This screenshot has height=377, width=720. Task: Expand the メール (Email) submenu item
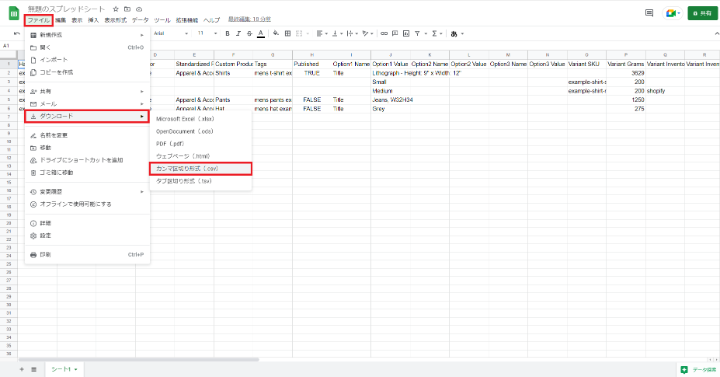tap(87, 104)
